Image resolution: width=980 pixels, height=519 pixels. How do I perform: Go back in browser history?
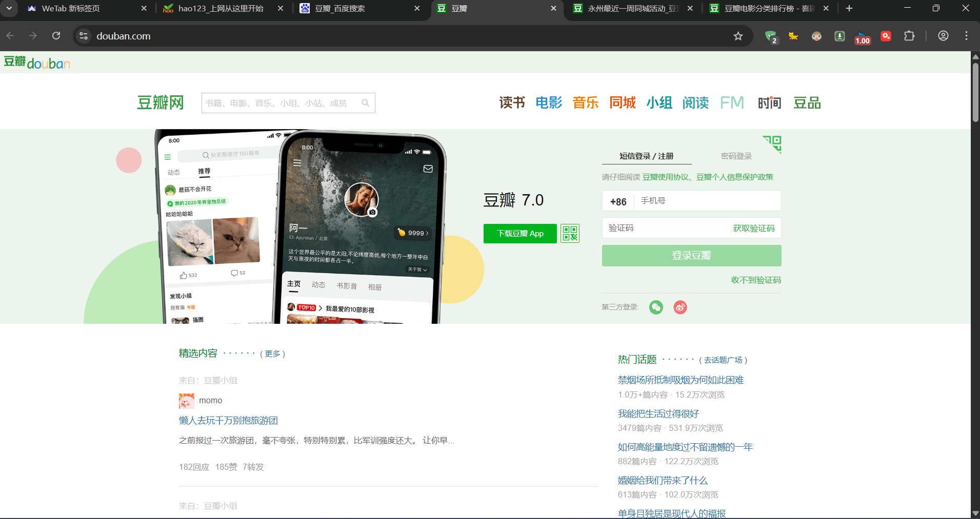click(x=10, y=36)
